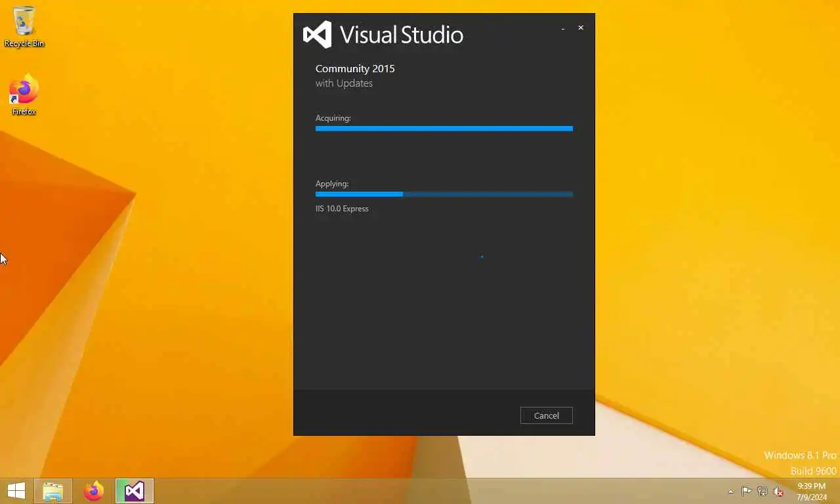Click the muted volume tray icon

point(778,492)
